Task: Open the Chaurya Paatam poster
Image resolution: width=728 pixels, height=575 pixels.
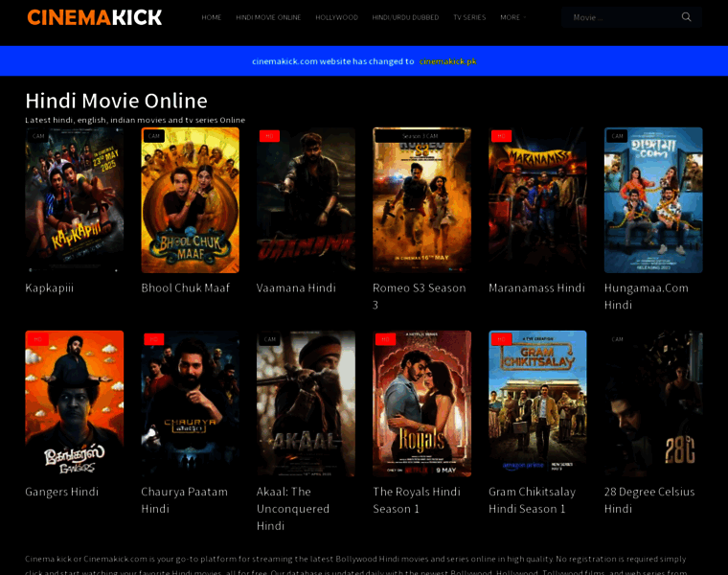Action: tap(191, 403)
